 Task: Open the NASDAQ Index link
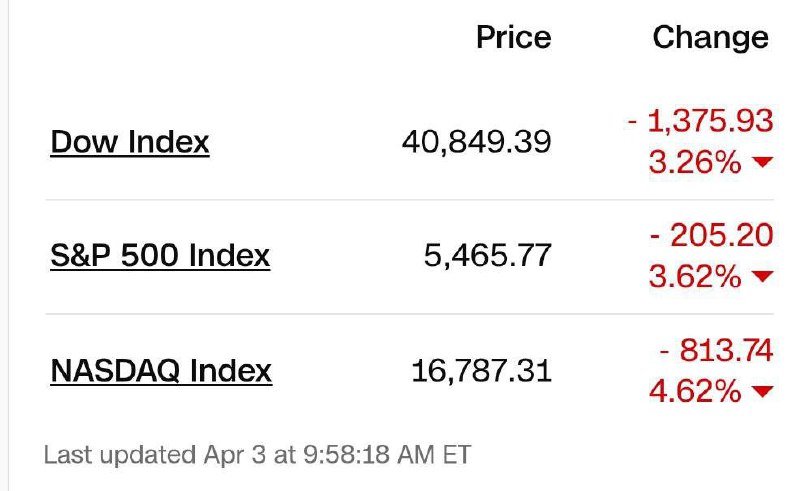point(161,371)
